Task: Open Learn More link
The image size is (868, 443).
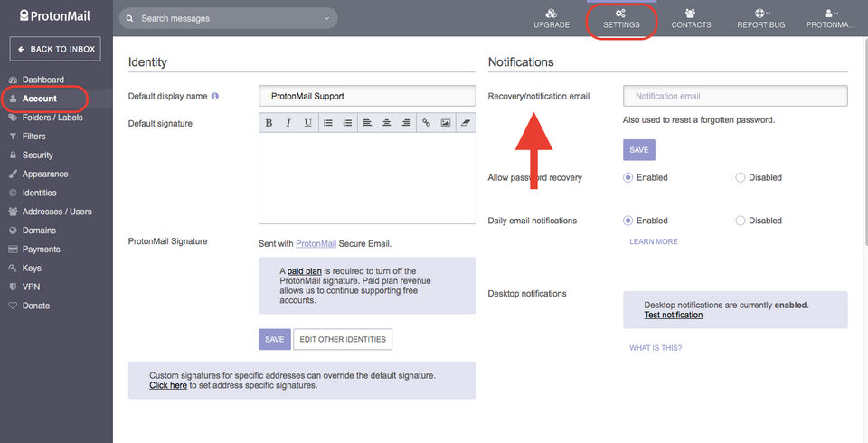Action: coord(653,242)
